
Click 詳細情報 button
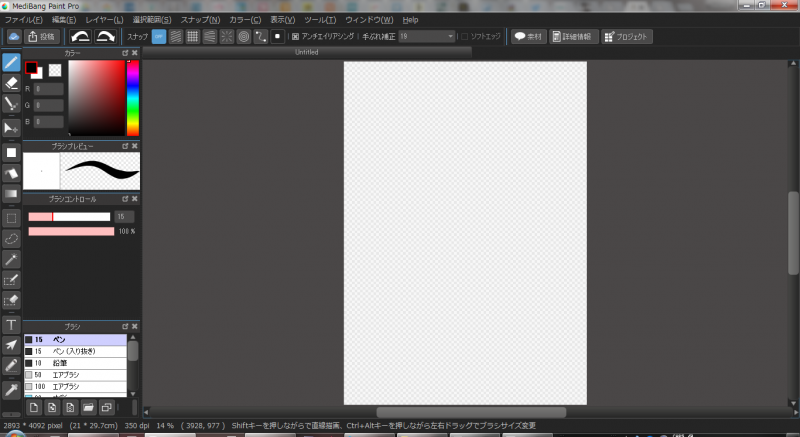573,37
